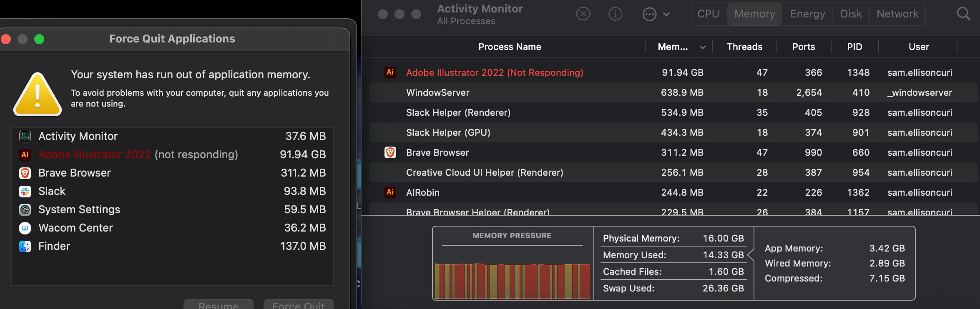Viewport: 980px width, 309px height.
Task: Select the Slack Helper (GPU) process
Action: click(448, 132)
